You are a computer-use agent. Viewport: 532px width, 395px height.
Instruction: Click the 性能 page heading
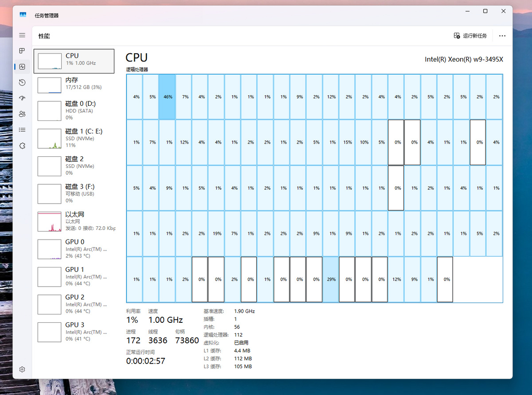(x=44, y=36)
